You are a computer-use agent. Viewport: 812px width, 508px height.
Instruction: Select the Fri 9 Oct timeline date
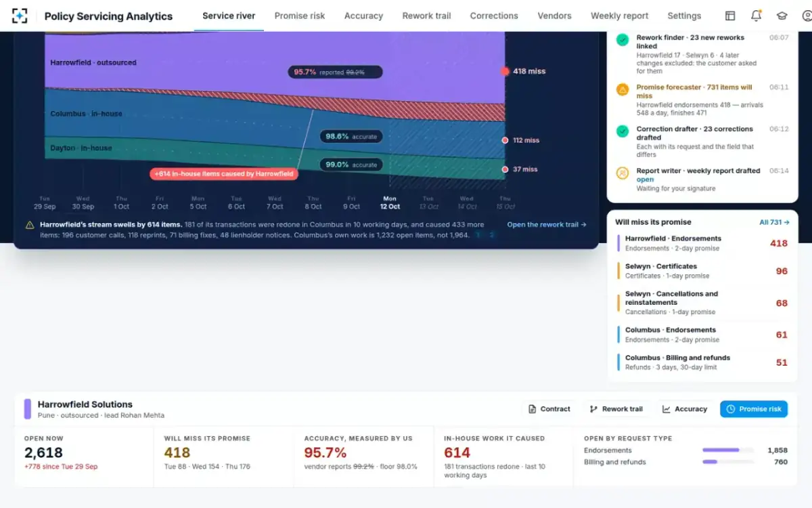pyautogui.click(x=351, y=203)
